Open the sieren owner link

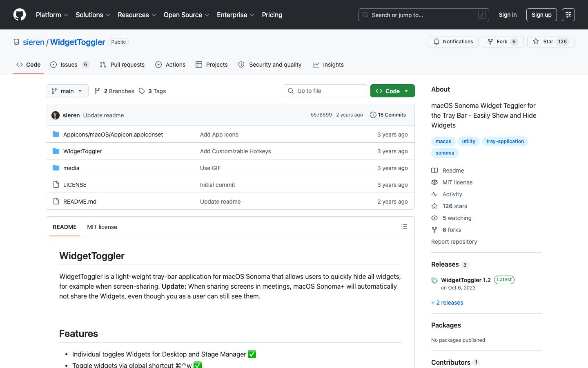click(33, 42)
